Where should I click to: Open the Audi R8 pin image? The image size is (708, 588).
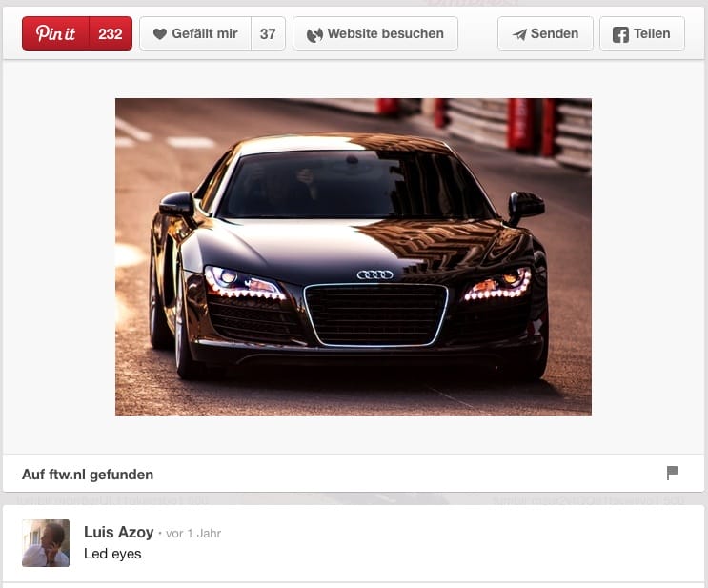click(x=354, y=256)
